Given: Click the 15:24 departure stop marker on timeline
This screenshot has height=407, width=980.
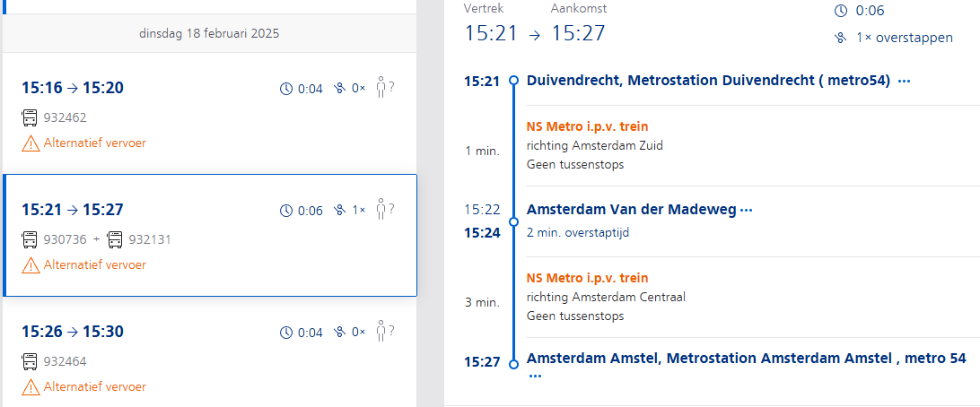Looking at the screenshot, I should point(513,221).
